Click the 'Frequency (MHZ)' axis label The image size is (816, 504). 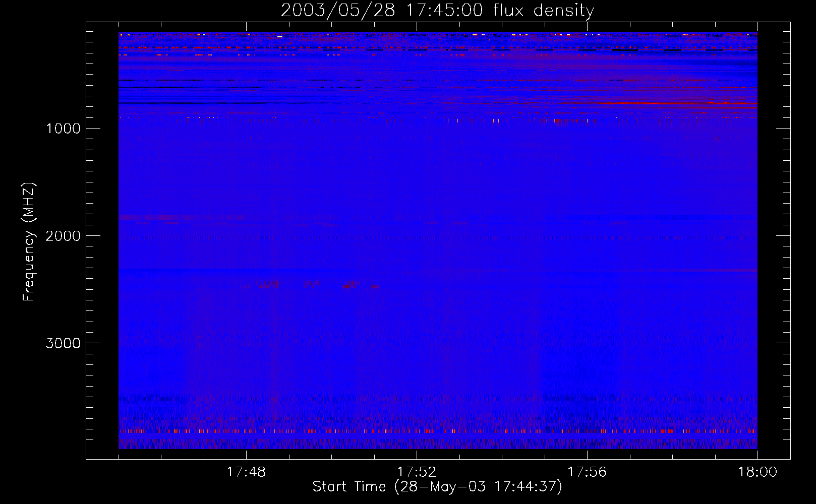(29, 241)
